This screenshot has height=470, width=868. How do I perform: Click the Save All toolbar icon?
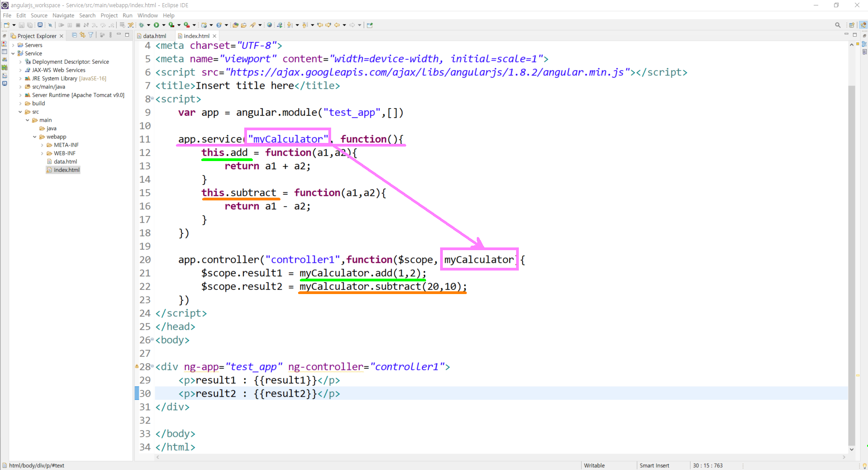(x=30, y=25)
